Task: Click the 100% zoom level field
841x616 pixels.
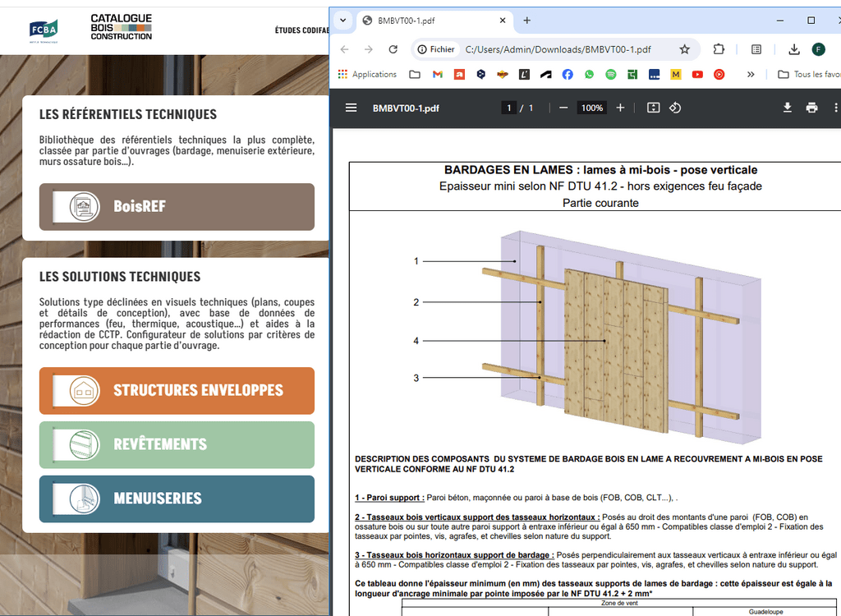Action: 591,108
